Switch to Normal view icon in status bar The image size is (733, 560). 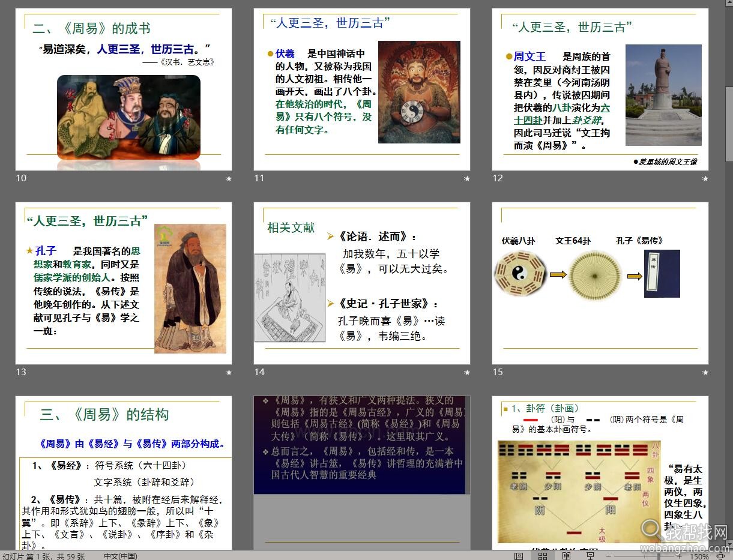coord(519,556)
